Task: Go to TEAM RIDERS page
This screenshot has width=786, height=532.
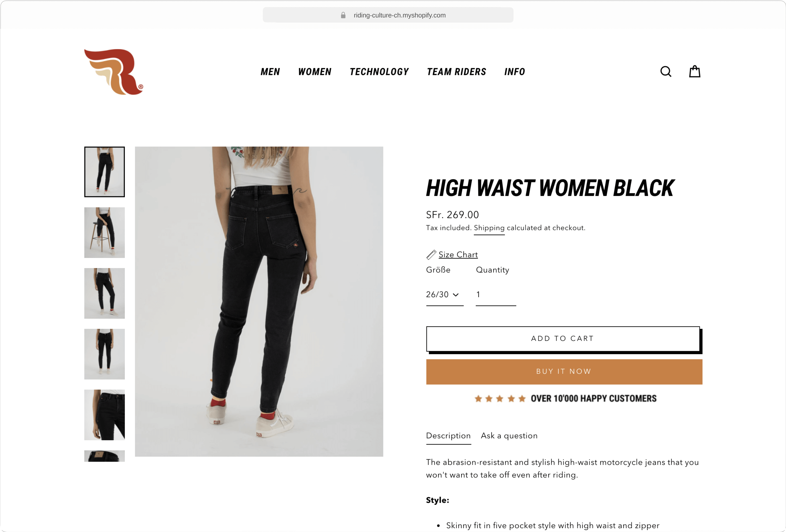Action: point(456,72)
